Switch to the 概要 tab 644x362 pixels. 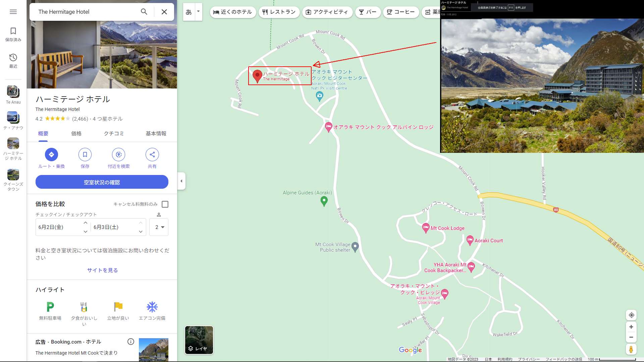pyautogui.click(x=43, y=133)
